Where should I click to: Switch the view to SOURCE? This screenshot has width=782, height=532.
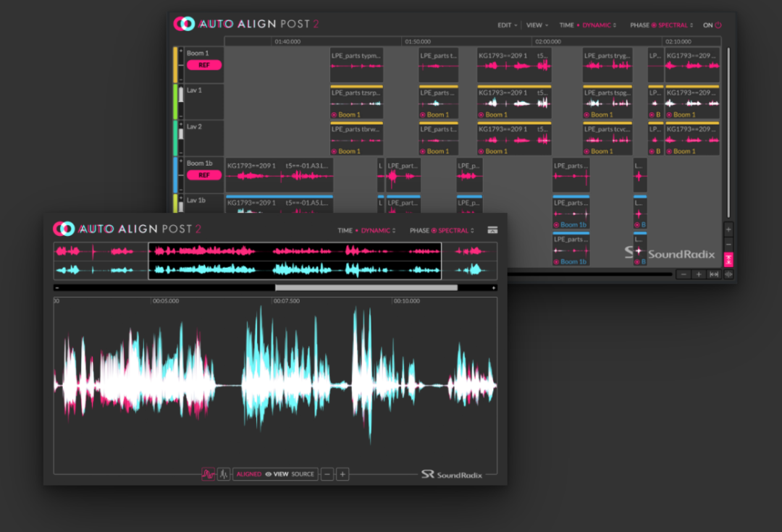[x=303, y=474]
